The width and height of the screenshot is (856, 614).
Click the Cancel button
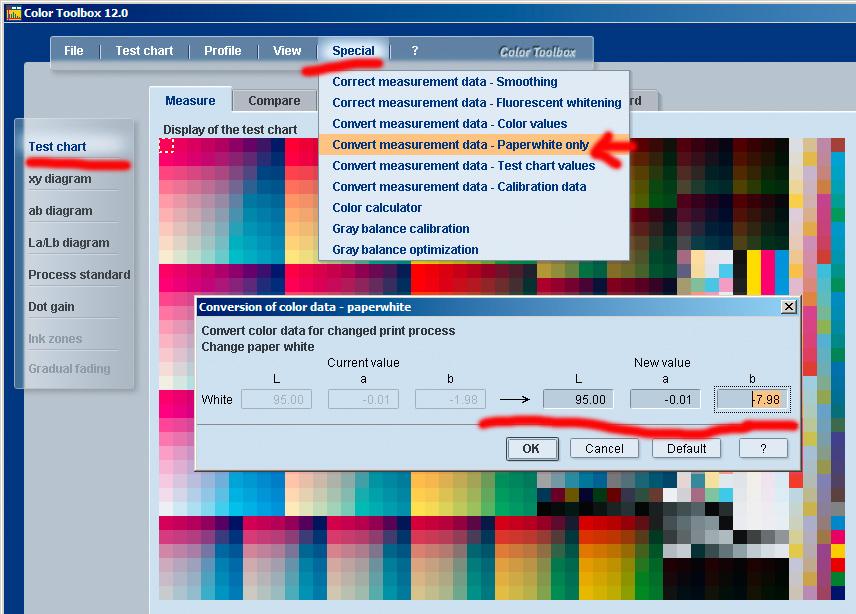[x=604, y=449]
